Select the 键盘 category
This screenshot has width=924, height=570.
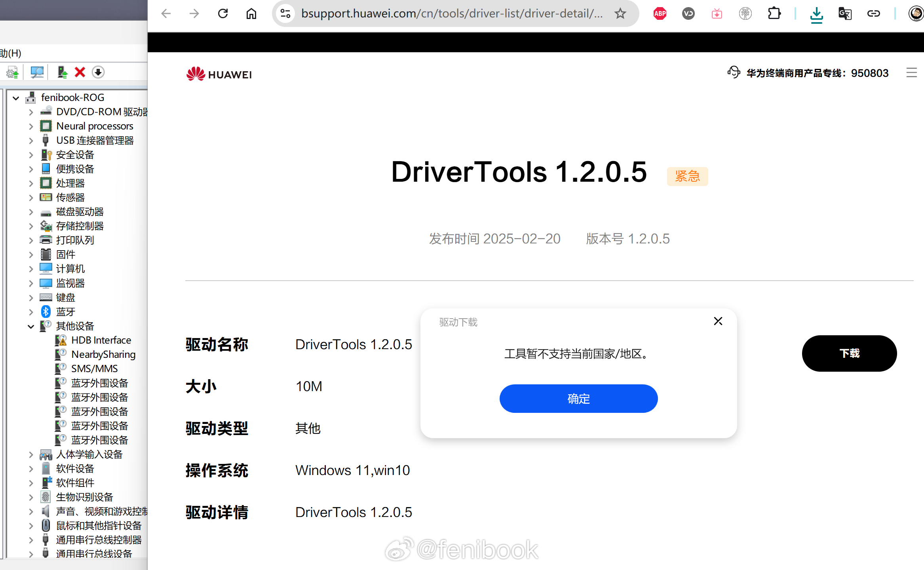tap(65, 298)
